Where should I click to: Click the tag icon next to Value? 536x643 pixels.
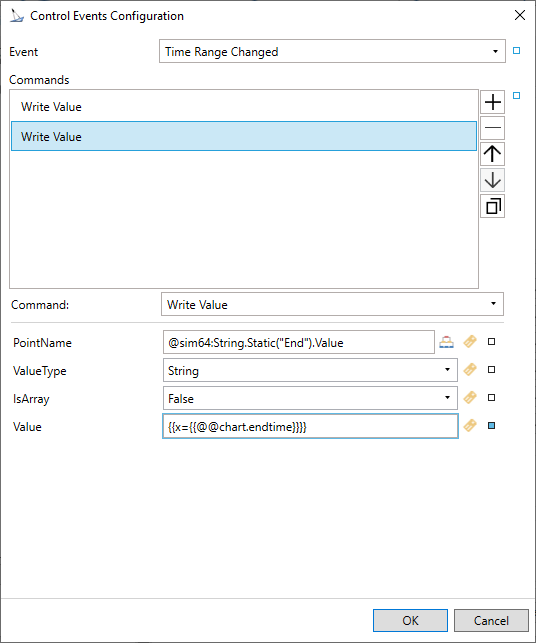coord(470,426)
